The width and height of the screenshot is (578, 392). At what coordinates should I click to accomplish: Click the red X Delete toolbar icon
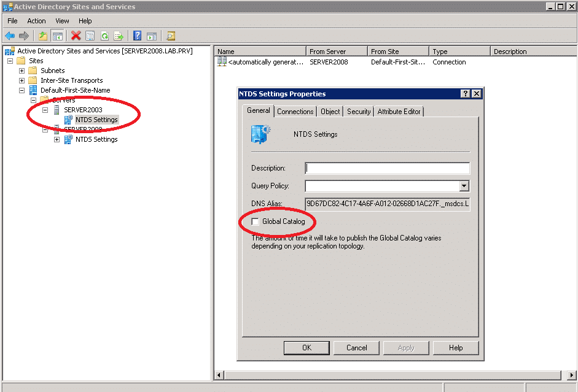pyautogui.click(x=76, y=36)
